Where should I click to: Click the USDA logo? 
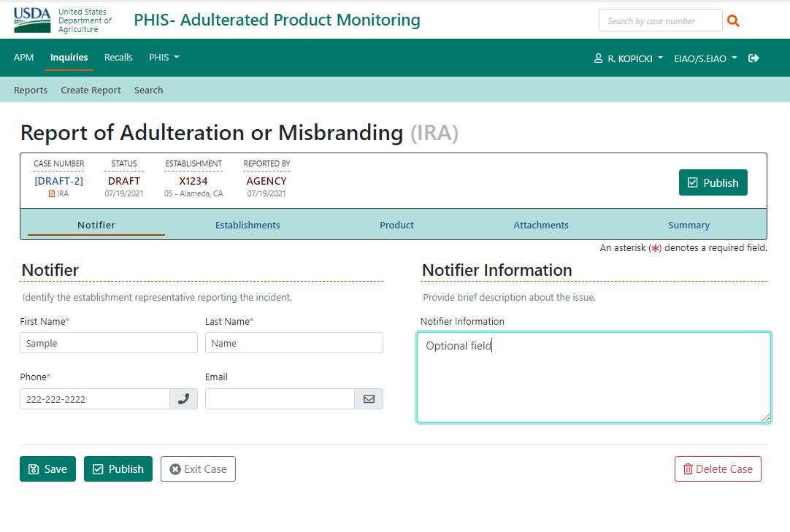(32, 20)
